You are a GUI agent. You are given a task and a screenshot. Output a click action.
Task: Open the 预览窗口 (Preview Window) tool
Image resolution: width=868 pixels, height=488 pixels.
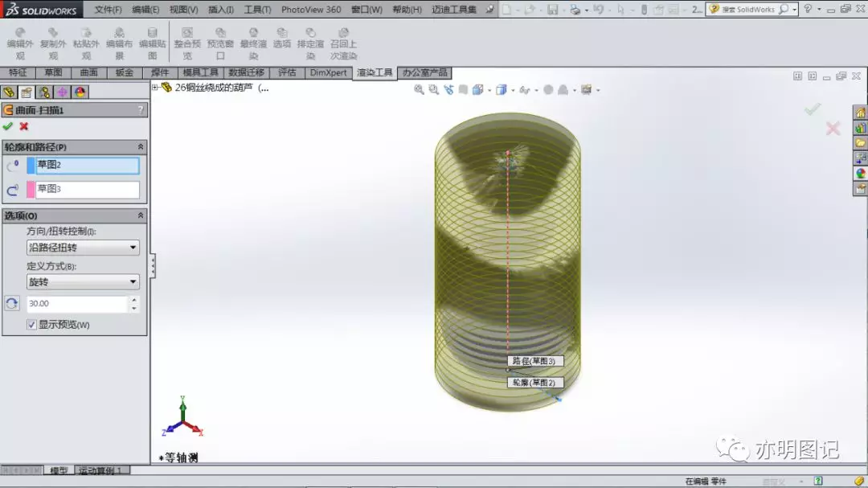220,43
